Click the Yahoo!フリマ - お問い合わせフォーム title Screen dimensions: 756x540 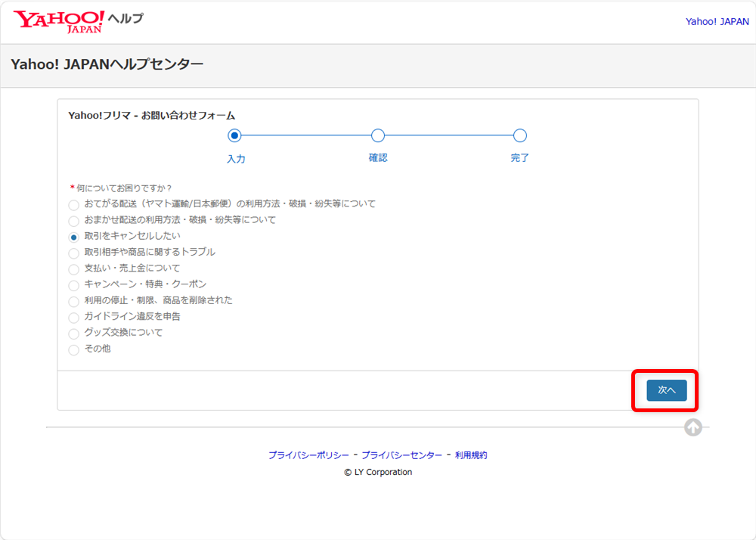[x=152, y=115]
